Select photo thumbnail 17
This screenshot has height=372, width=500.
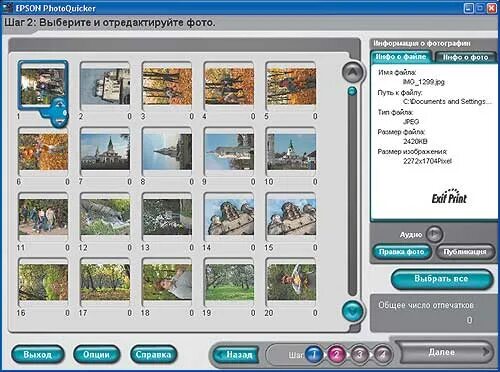coord(105,283)
